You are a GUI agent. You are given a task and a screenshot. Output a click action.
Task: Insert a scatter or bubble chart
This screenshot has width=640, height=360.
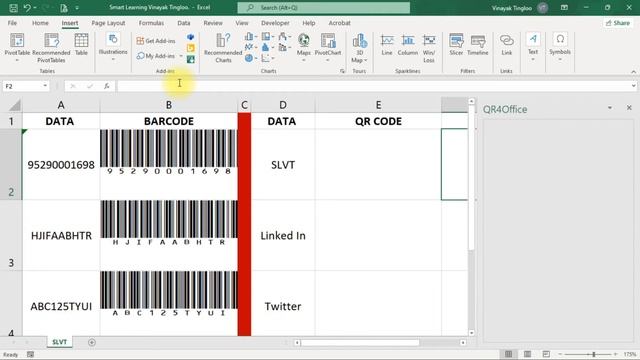(x=268, y=58)
